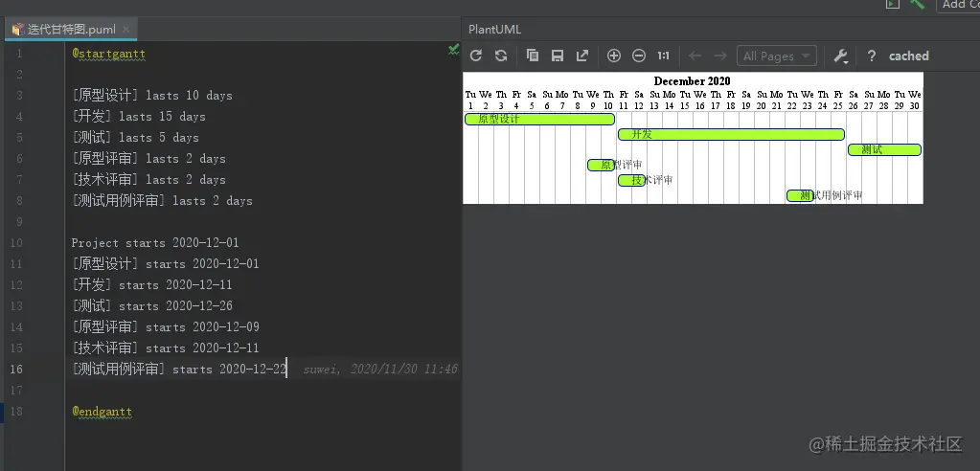The width and height of the screenshot is (980, 471).
Task: Click the 'December 2020' chart header
Action: (x=692, y=80)
